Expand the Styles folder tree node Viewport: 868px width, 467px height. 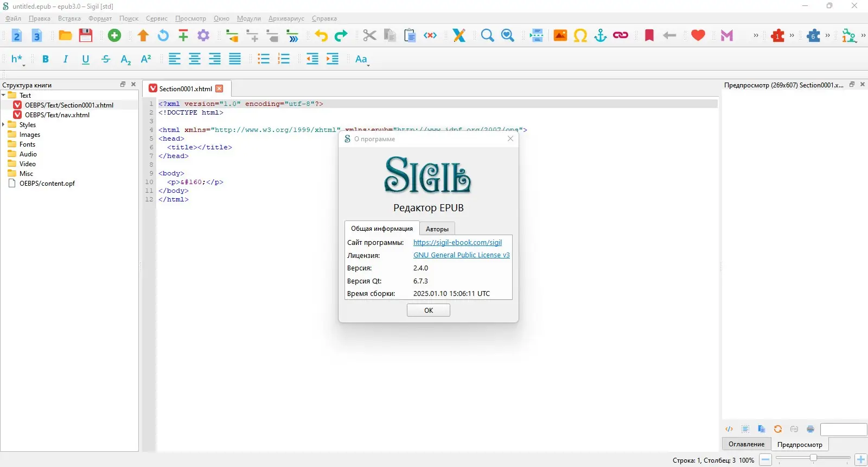[4, 124]
